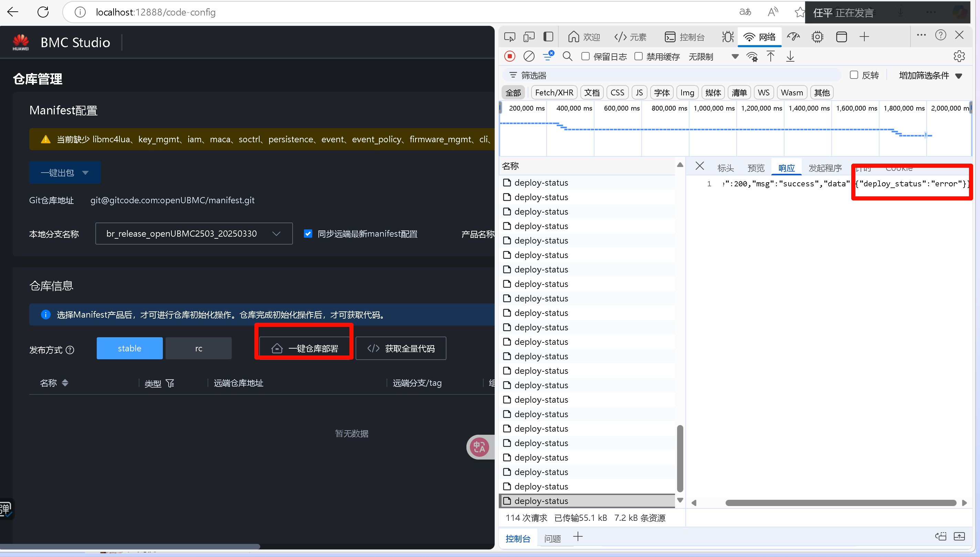Select the inspect element tool in DevTools
This screenshot has height=557, width=980.
509,37
